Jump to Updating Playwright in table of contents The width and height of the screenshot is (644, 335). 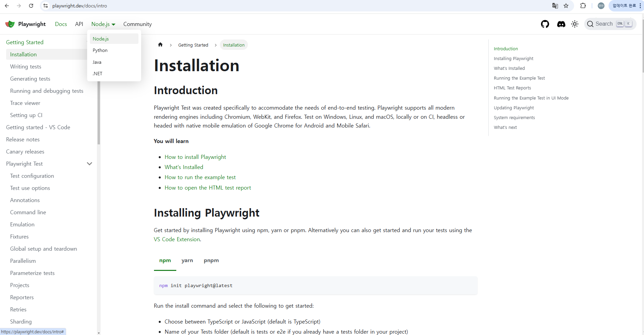click(x=514, y=108)
